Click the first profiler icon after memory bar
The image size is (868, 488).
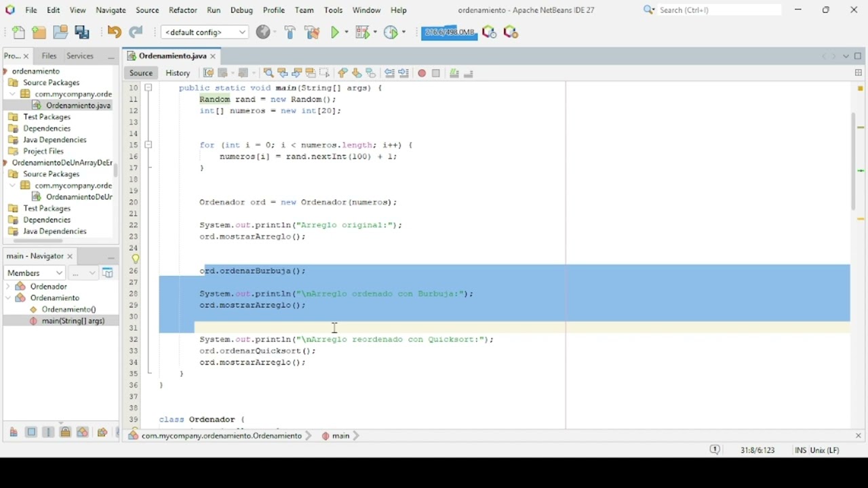click(489, 33)
